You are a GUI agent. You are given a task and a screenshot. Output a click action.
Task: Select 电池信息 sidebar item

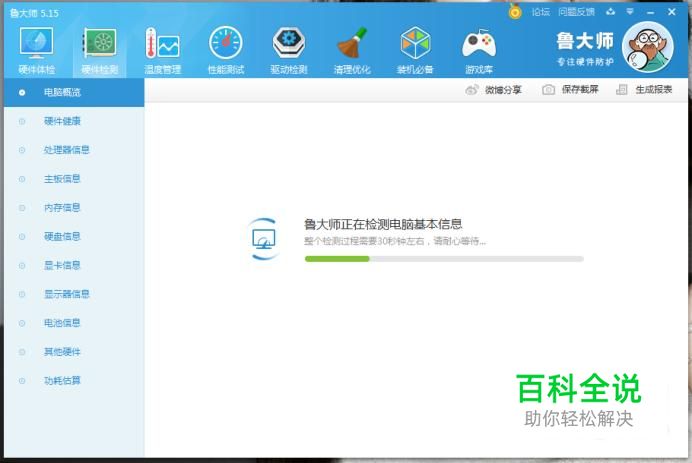coord(74,323)
